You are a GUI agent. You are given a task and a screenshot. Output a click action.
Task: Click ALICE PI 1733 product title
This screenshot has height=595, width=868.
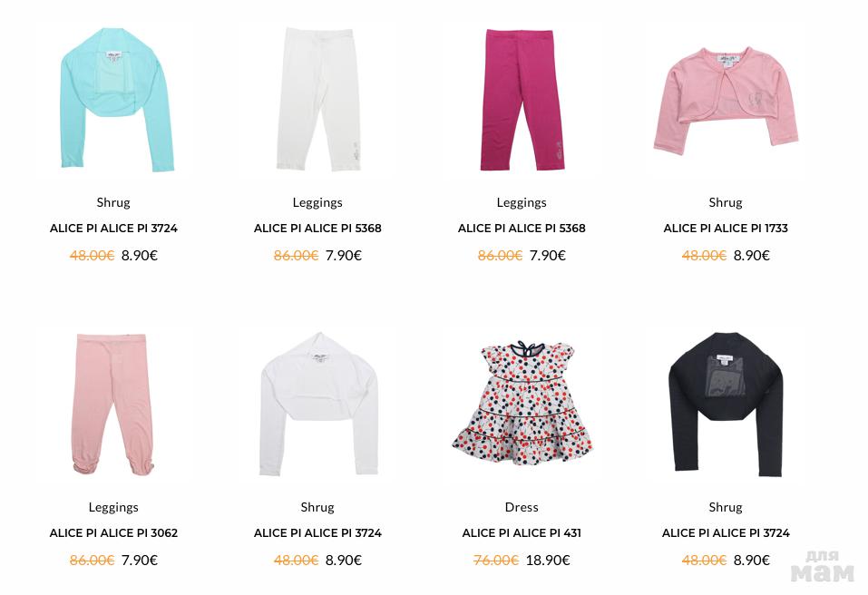coord(726,228)
